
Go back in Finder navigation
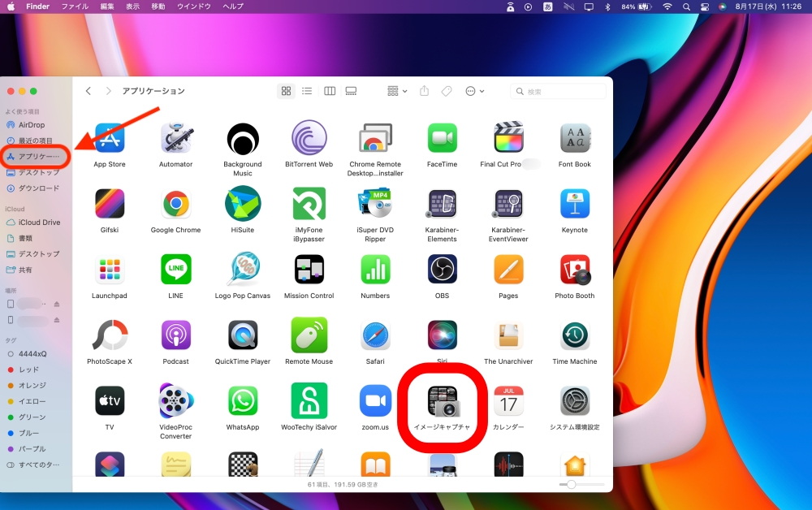point(89,91)
